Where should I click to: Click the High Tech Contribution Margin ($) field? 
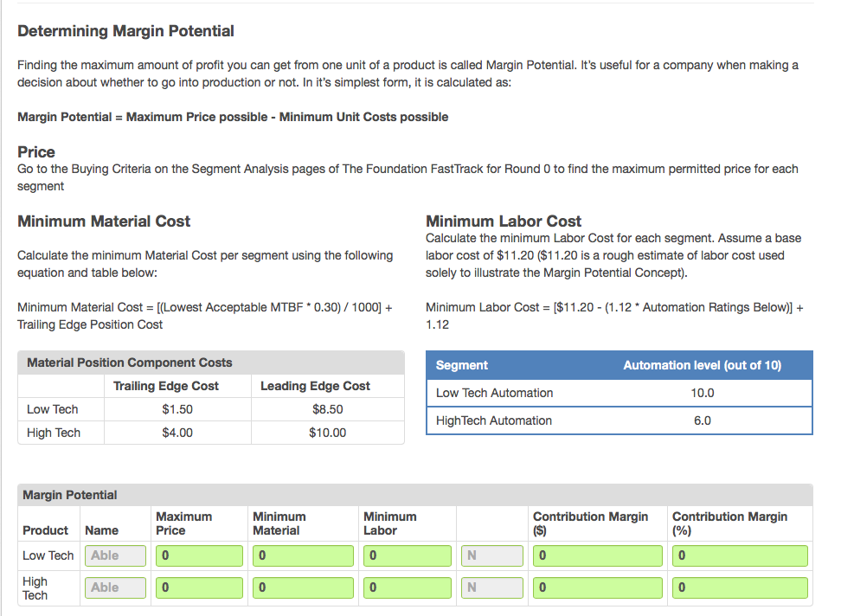(597, 587)
